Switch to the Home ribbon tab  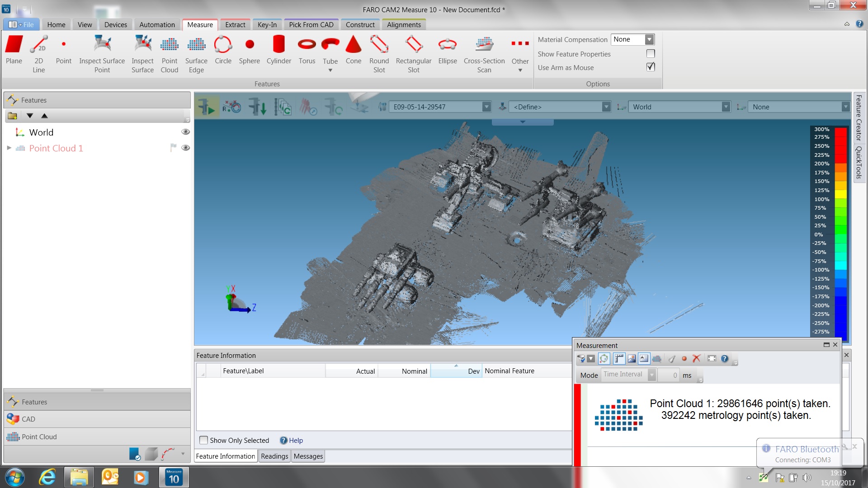(x=56, y=25)
